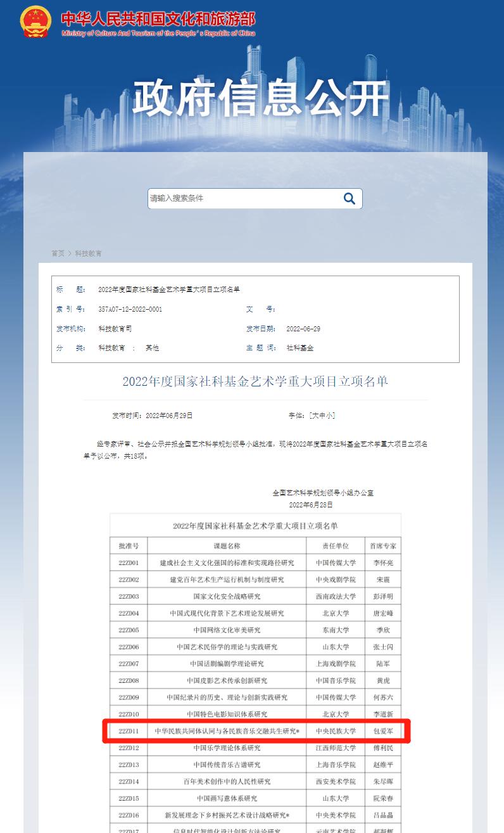Click project 中国皮影艺术传承创新研究
504x833 pixels.
tap(227, 680)
